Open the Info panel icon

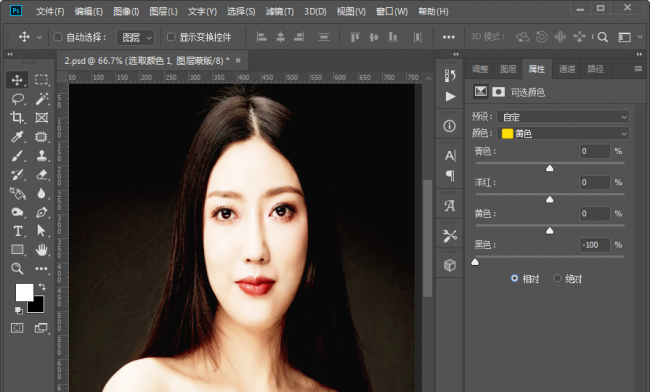[x=449, y=126]
